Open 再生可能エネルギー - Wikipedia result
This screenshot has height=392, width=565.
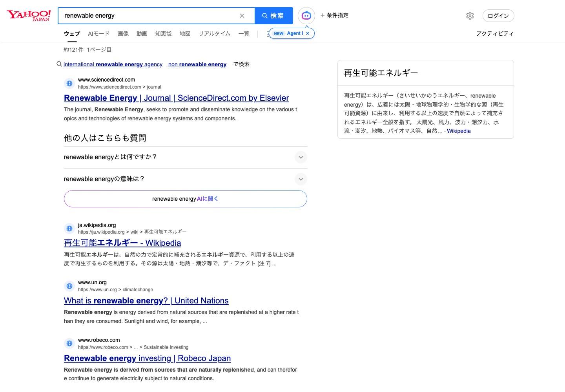coord(122,243)
